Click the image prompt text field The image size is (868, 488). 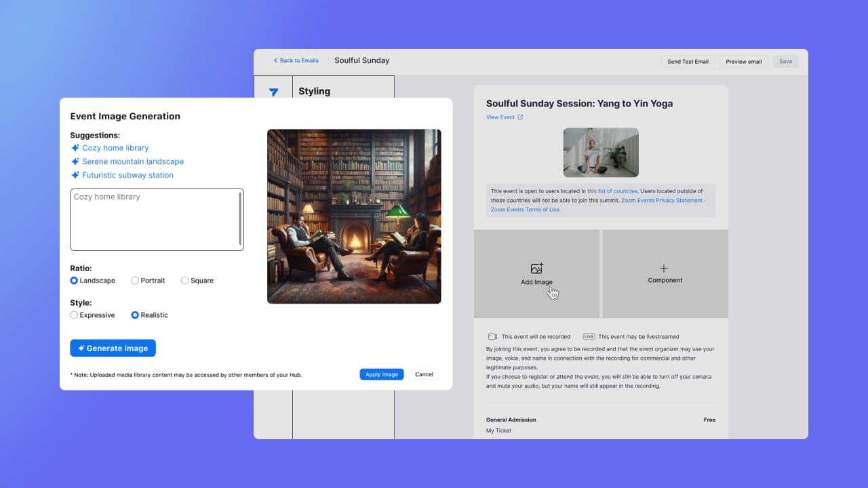156,220
